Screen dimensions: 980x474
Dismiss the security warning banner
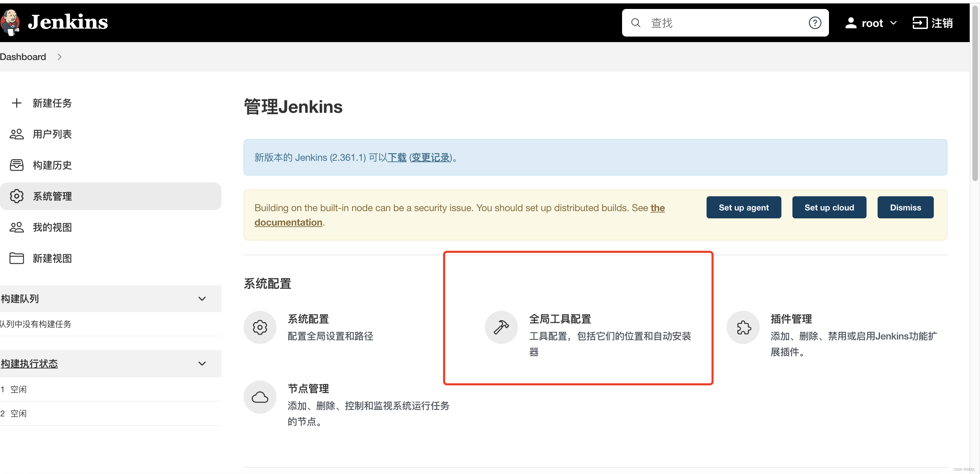pyautogui.click(x=905, y=207)
